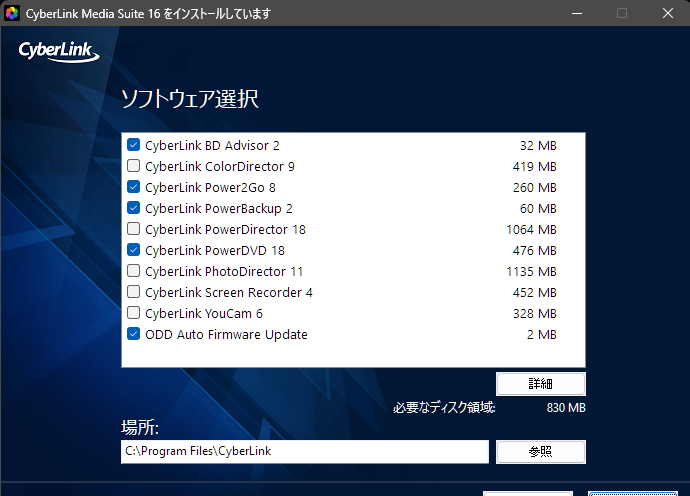
Task: Click the '328 MB' size value
Action: tap(534, 314)
